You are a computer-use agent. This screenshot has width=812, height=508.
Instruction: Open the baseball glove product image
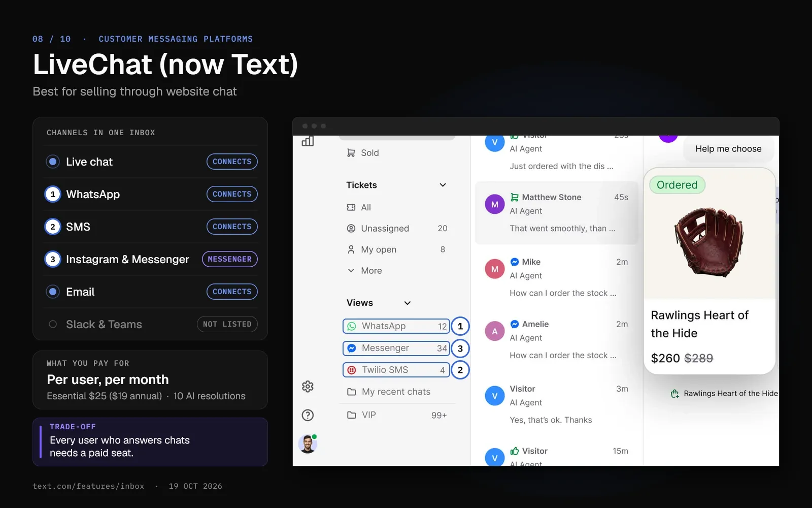click(x=709, y=242)
